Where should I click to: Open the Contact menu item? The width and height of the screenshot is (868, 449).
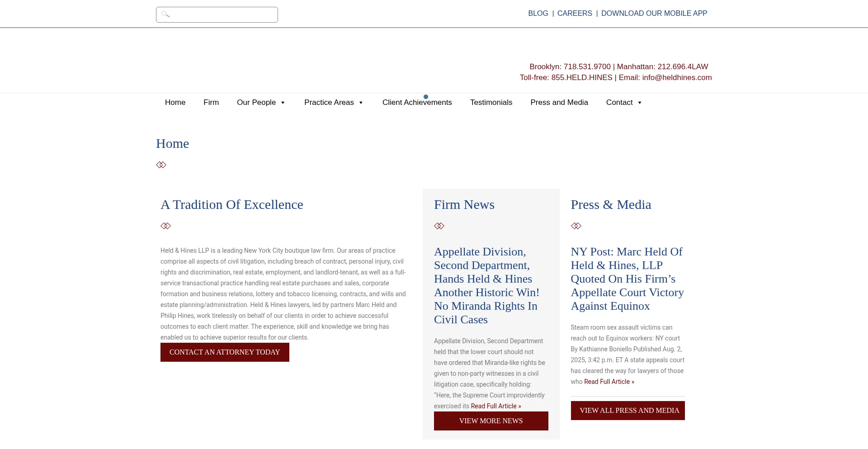(619, 103)
